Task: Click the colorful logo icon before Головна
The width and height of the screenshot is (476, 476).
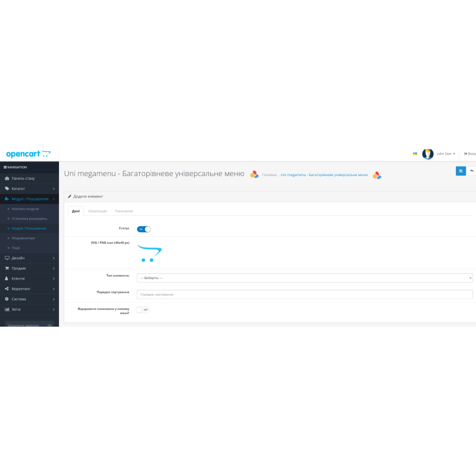Action: pos(254,174)
